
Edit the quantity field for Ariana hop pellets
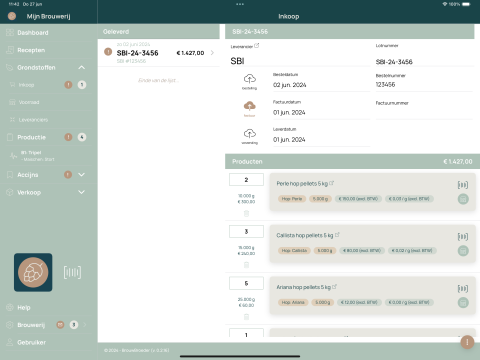tap(246, 283)
